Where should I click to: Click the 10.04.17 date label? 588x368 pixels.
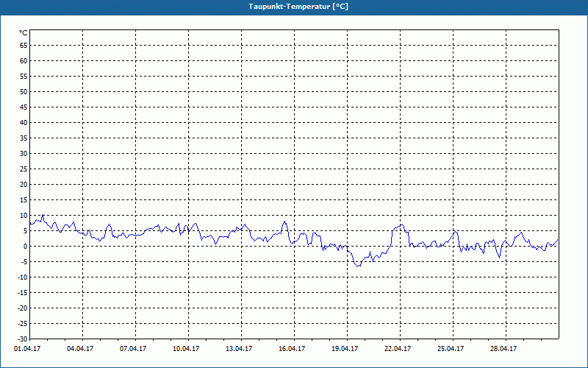pos(186,349)
